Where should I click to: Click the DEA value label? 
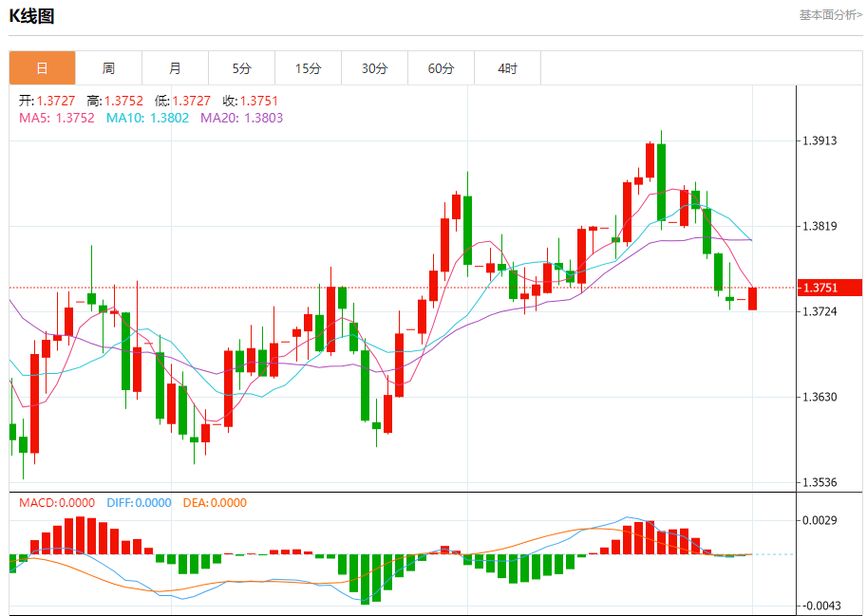(x=215, y=503)
